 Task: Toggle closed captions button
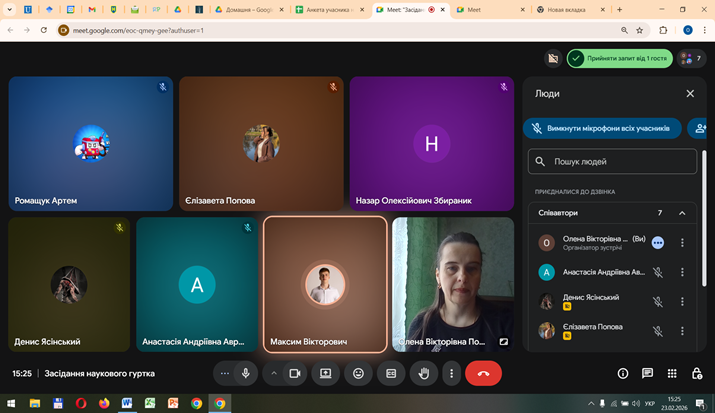391,373
